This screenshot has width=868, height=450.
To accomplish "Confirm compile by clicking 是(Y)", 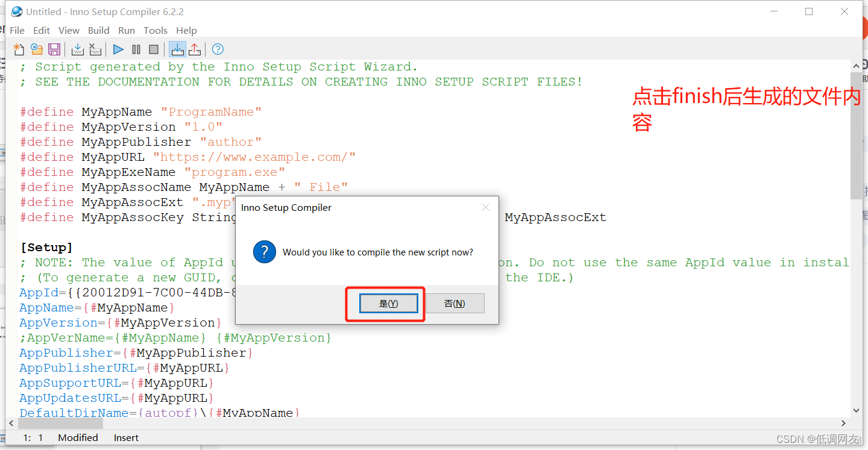I will tap(389, 304).
